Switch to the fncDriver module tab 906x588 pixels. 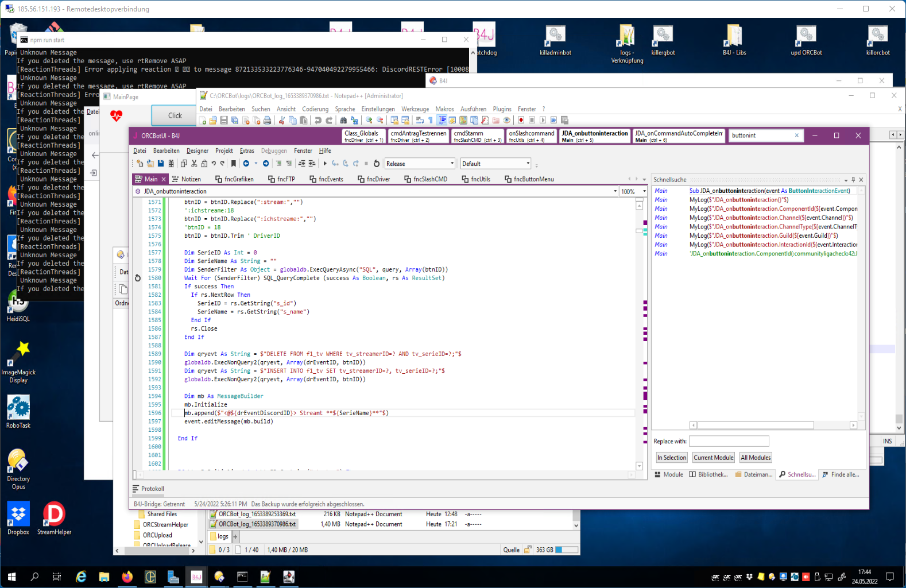[x=374, y=179]
